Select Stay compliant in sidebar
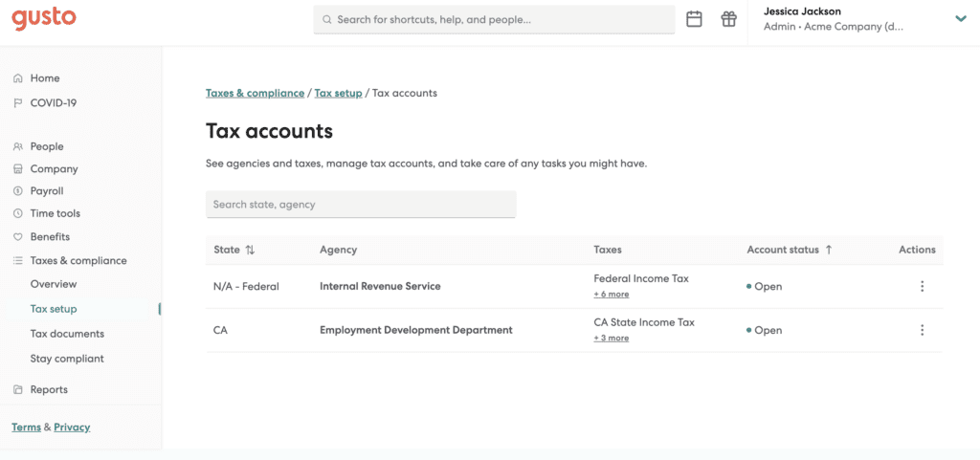 point(67,359)
